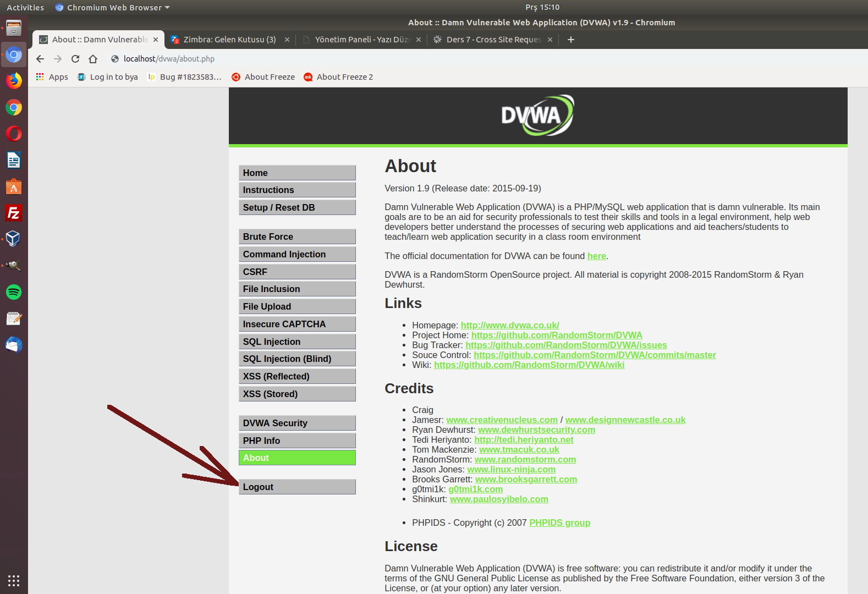Click Logout in the sidebar
The height and width of the screenshot is (594, 868).
click(297, 487)
